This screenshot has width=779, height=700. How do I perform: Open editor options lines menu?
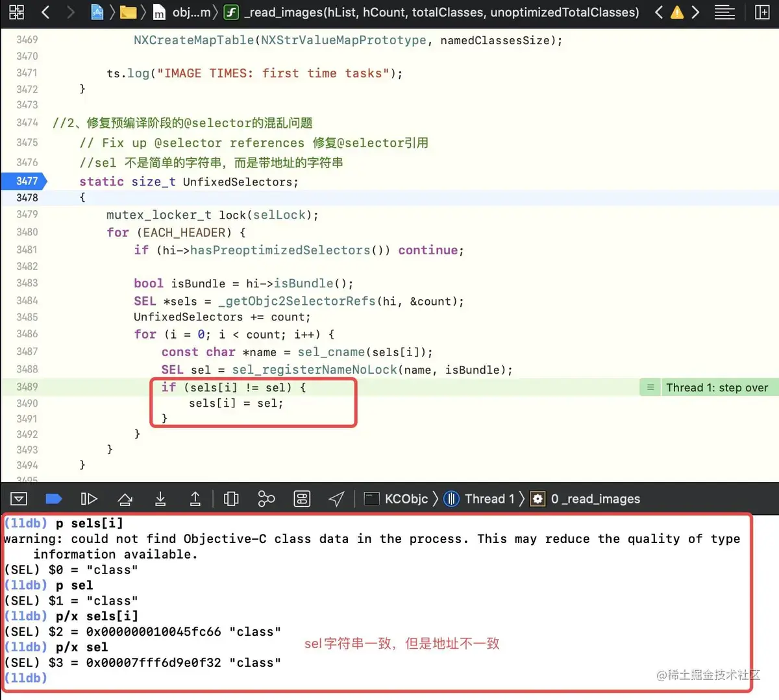pyautogui.click(x=724, y=12)
